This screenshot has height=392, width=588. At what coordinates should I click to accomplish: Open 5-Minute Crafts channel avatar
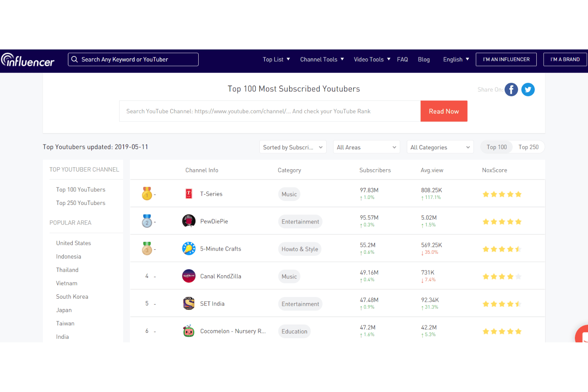(x=189, y=249)
